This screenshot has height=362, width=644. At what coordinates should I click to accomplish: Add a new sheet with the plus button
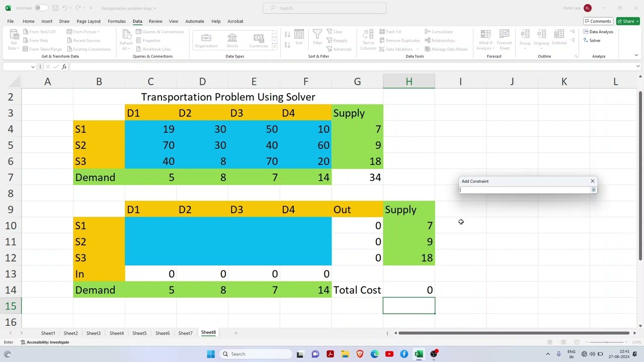[x=235, y=333]
